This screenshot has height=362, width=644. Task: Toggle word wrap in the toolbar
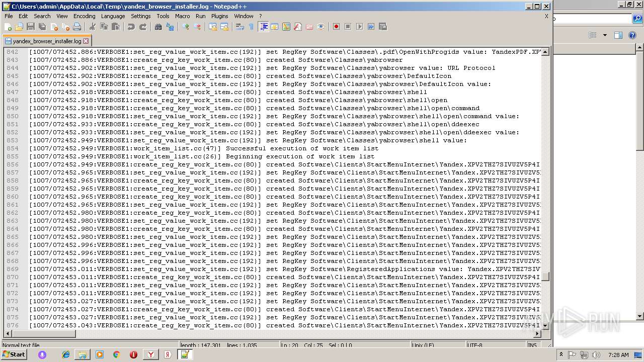pos(240,27)
